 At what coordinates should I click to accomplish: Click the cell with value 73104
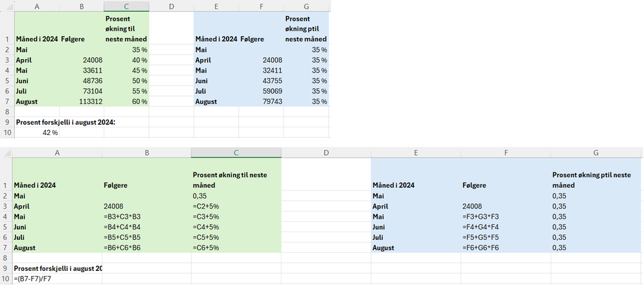[x=81, y=91]
